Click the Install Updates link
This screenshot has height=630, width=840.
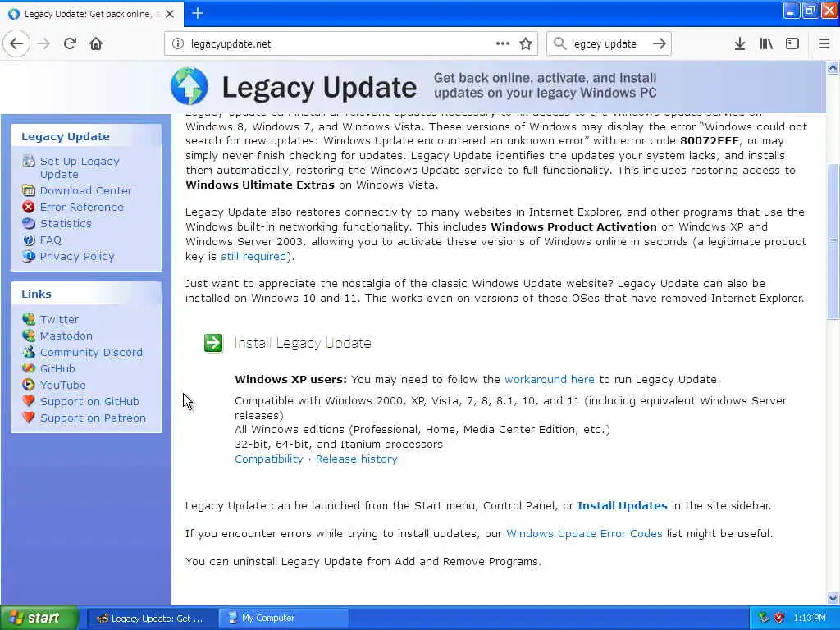pyautogui.click(x=622, y=505)
